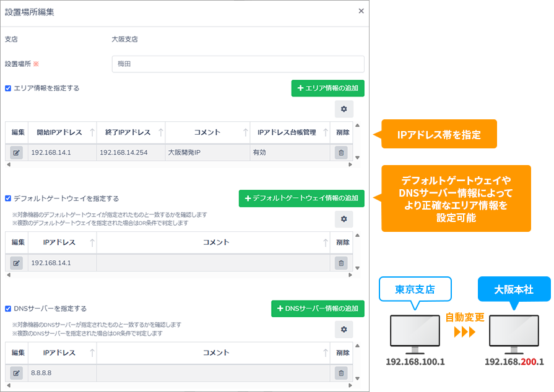The height and width of the screenshot is (392, 554).
Task: Open gear settings for default gateway table
Action: (x=344, y=219)
